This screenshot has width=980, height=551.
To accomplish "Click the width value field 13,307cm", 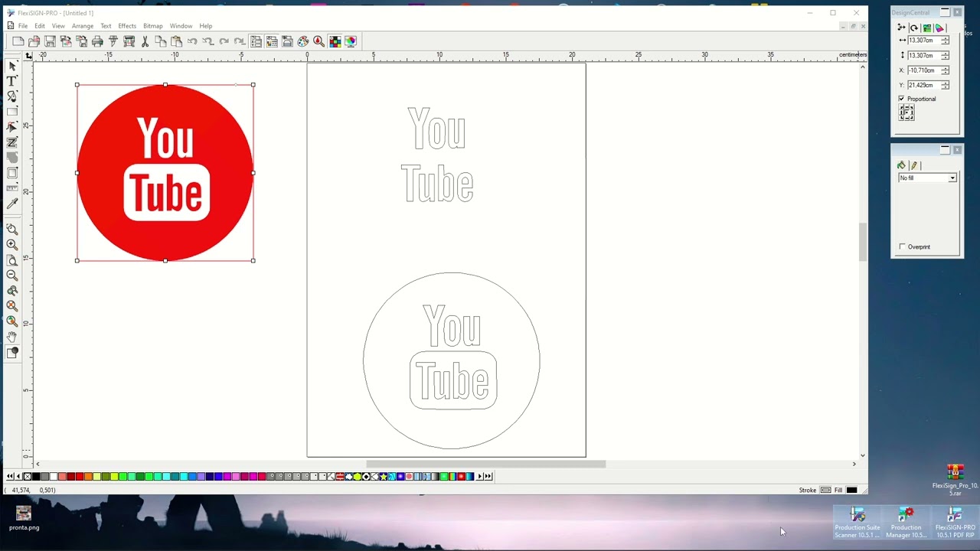I will pos(923,41).
